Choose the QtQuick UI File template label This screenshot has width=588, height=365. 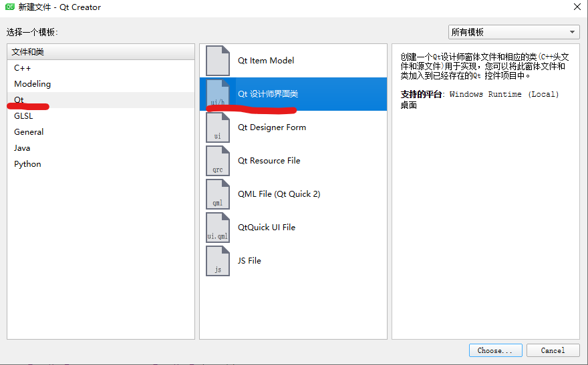click(x=267, y=228)
